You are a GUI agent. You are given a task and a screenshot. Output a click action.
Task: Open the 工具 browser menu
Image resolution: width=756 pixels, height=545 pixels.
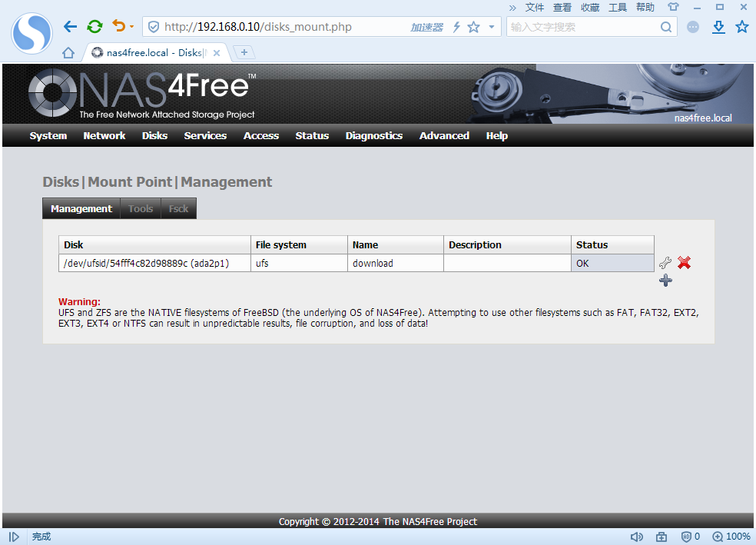(618, 7)
